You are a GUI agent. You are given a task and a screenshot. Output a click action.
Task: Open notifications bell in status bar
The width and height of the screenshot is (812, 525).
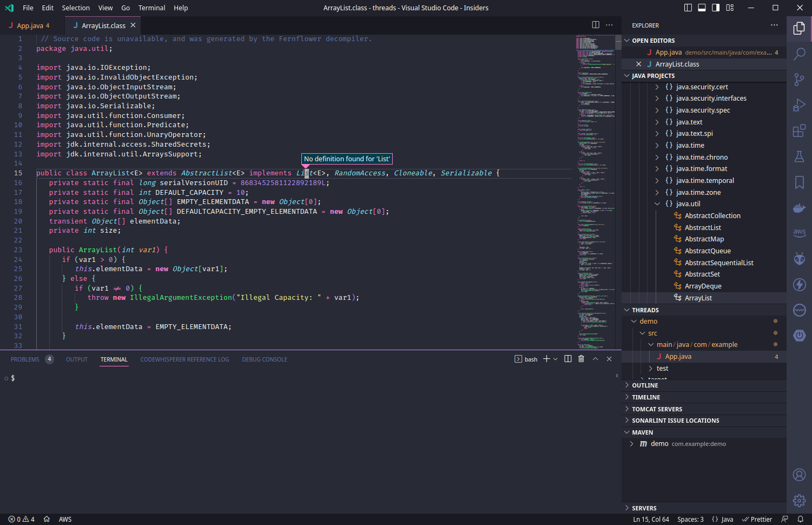point(801,519)
